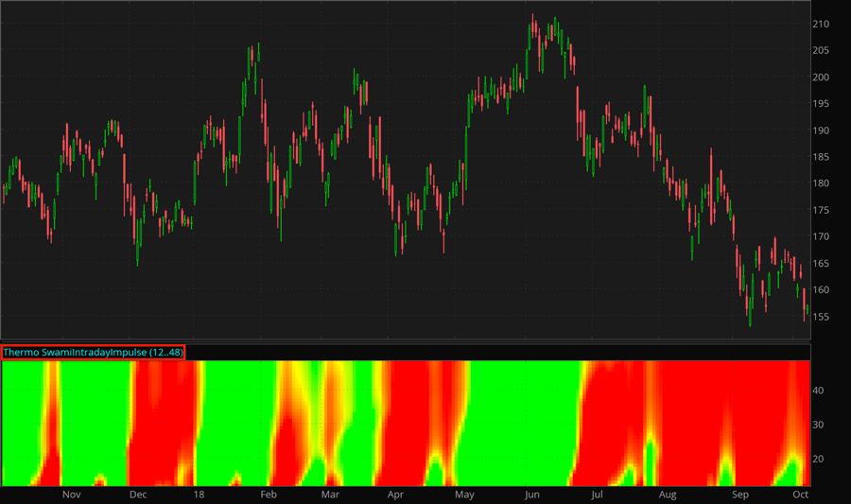Pick the Apr label on time axis
This screenshot has height=504, width=851.
[395, 495]
